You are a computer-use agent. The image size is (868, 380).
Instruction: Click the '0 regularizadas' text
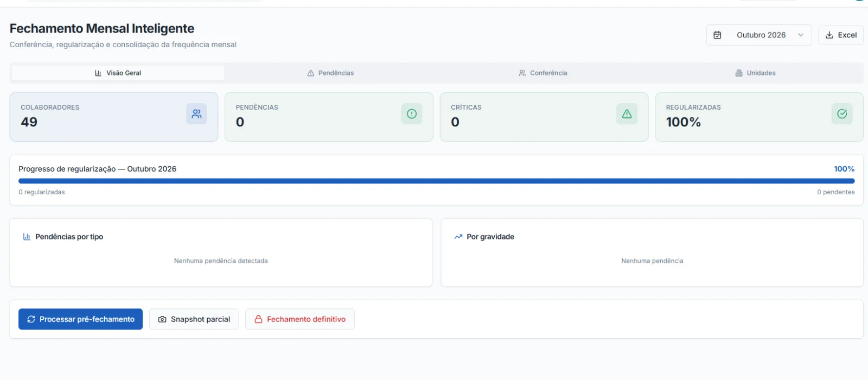click(42, 192)
